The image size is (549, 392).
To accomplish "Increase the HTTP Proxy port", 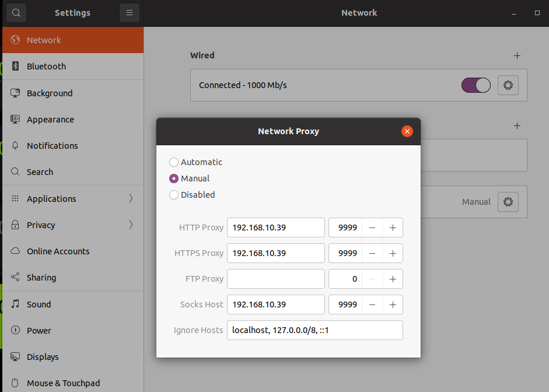I will (393, 228).
